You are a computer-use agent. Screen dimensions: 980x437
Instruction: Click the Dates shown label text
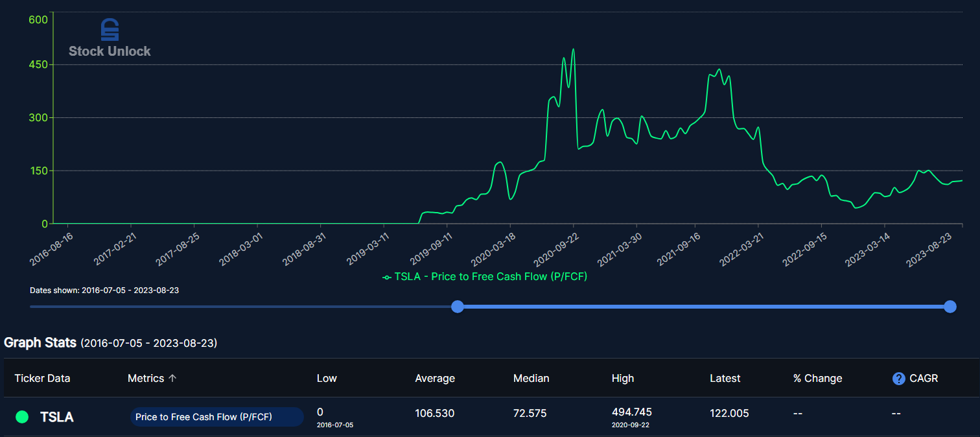coord(104,290)
